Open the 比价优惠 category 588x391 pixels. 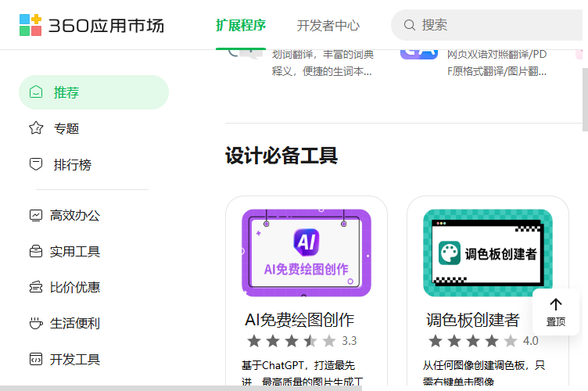(75, 288)
